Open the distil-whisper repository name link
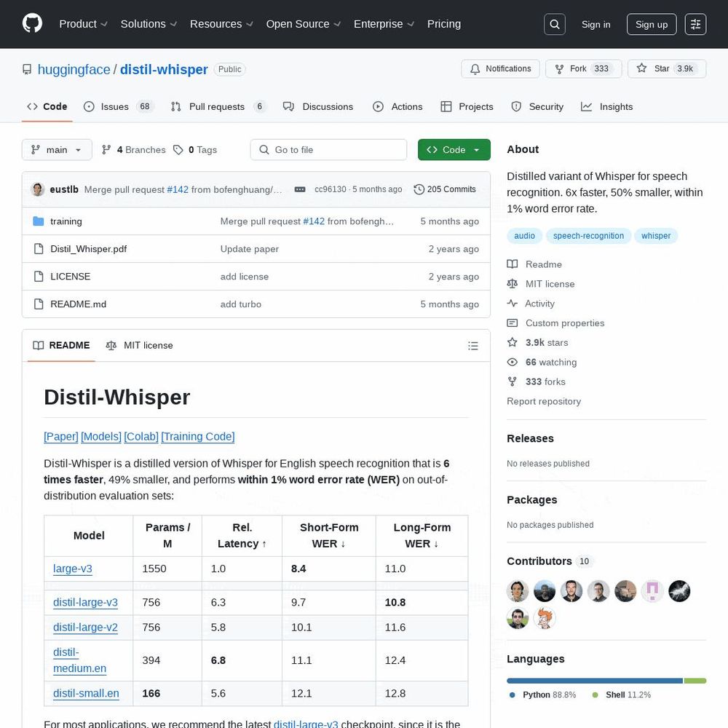Viewport: 728px width, 728px height. tap(164, 70)
